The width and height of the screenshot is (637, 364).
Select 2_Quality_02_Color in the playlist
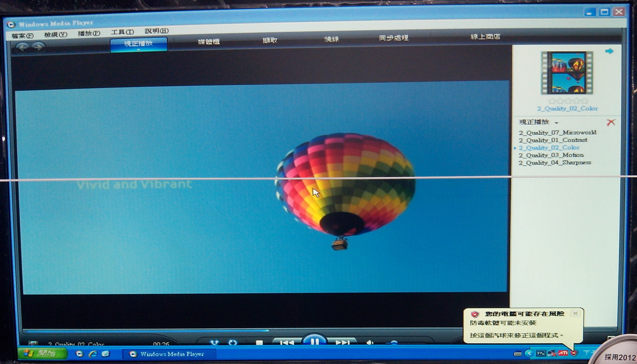(549, 148)
